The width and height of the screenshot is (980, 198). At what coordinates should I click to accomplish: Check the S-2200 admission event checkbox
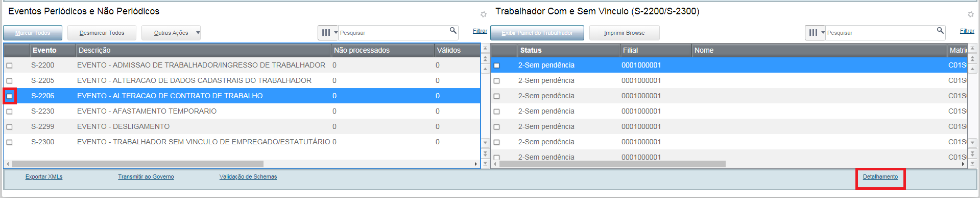[9, 65]
